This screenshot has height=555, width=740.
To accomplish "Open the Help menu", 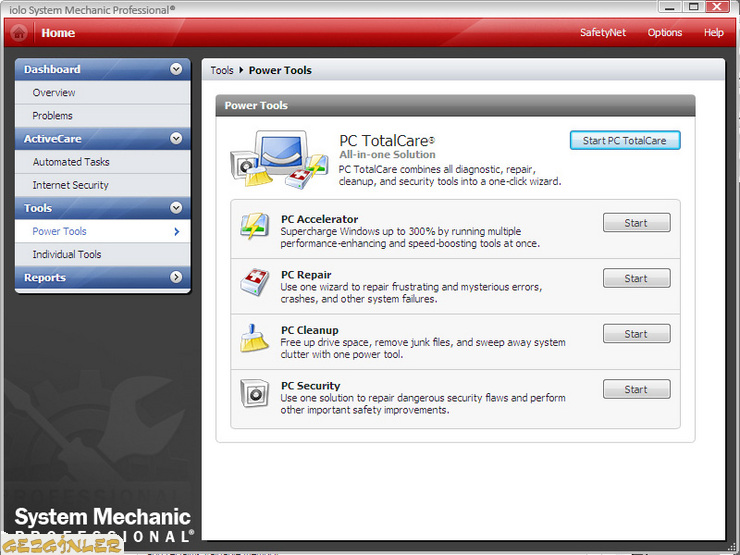I will [x=713, y=33].
